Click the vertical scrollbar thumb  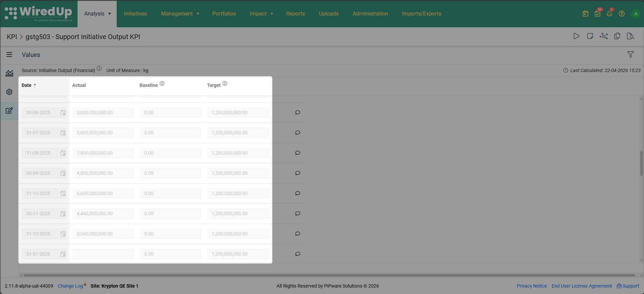[x=641, y=163]
